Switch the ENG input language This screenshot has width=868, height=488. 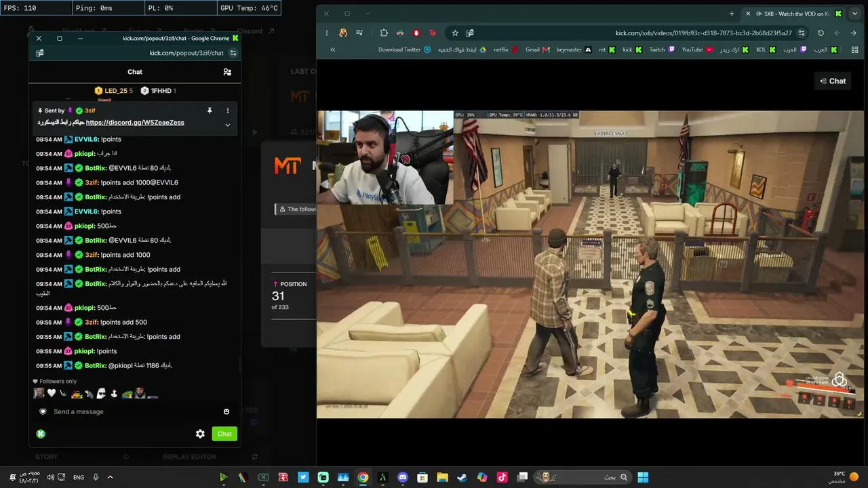click(x=79, y=477)
